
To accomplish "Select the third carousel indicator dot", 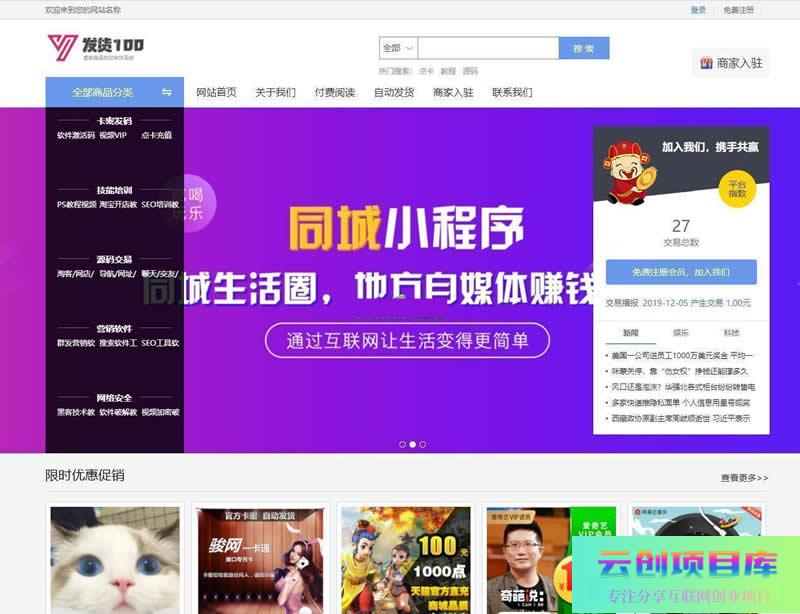I will (423, 444).
